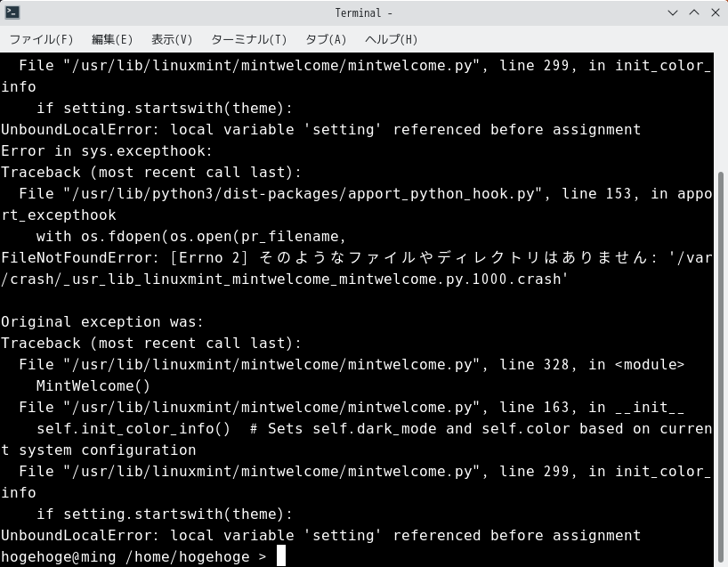
Task: Open the ターミナル(T) menu
Action: [248, 39]
